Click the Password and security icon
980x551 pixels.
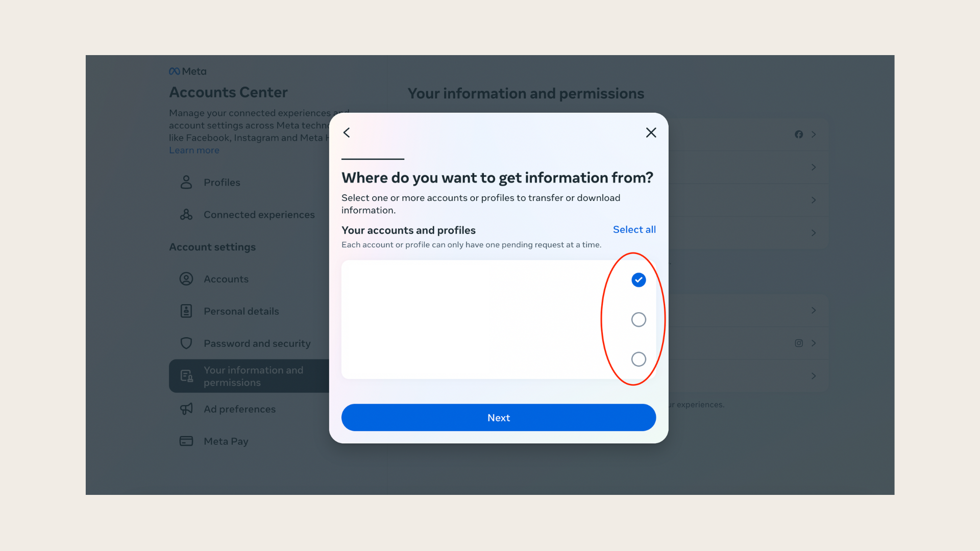[185, 343]
